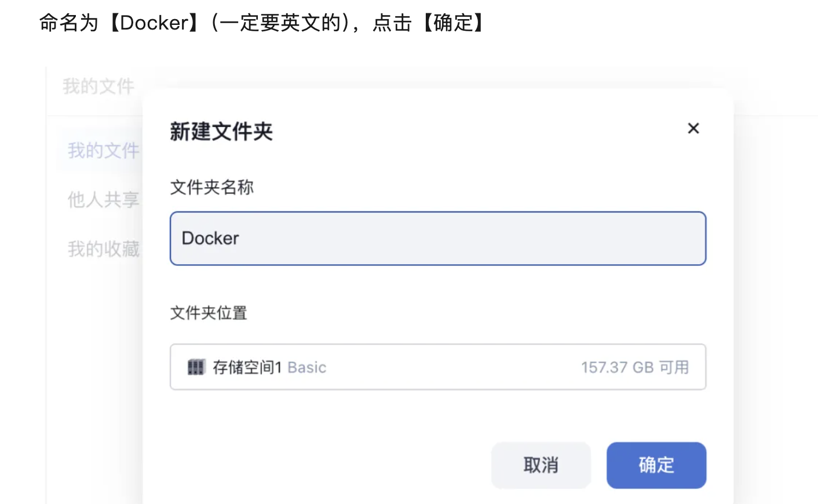Click the word 点击 in the instruction line

(392, 23)
